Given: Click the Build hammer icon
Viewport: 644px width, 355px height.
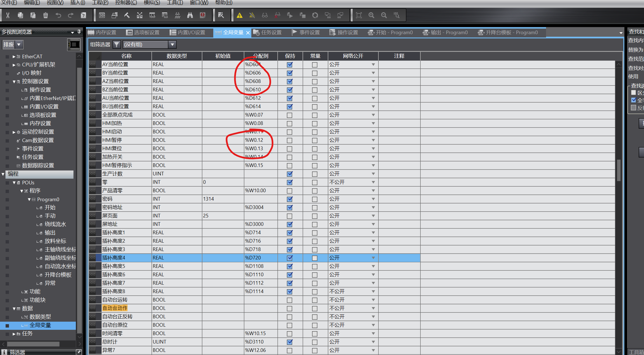Looking at the screenshot, I should click(x=127, y=15).
